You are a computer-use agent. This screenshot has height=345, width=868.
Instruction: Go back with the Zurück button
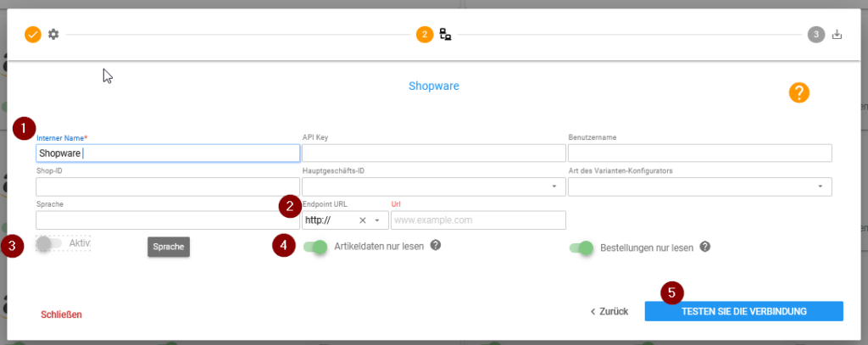point(609,311)
